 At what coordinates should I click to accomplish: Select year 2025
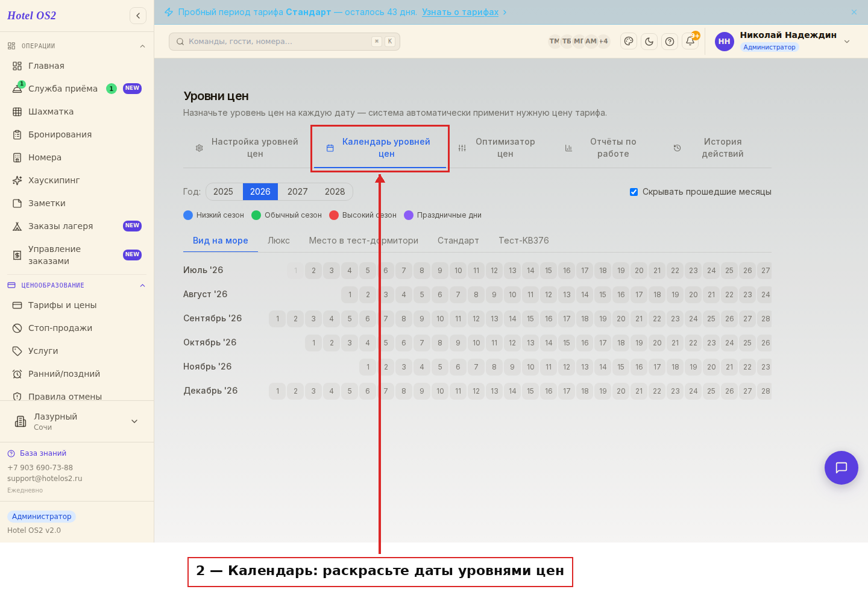click(223, 192)
